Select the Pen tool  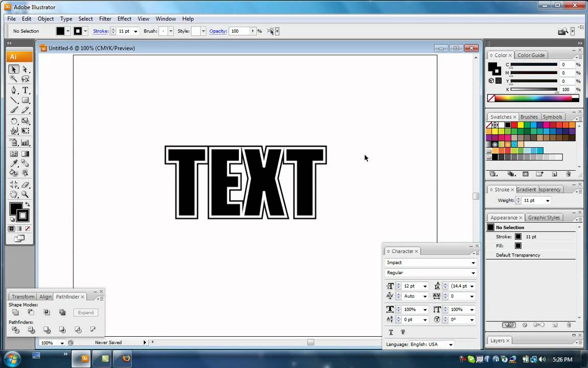pos(14,90)
